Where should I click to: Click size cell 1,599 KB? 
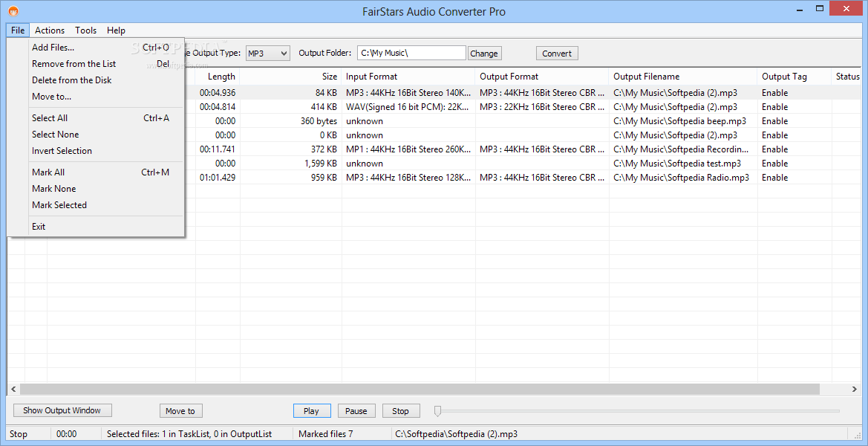coord(321,164)
